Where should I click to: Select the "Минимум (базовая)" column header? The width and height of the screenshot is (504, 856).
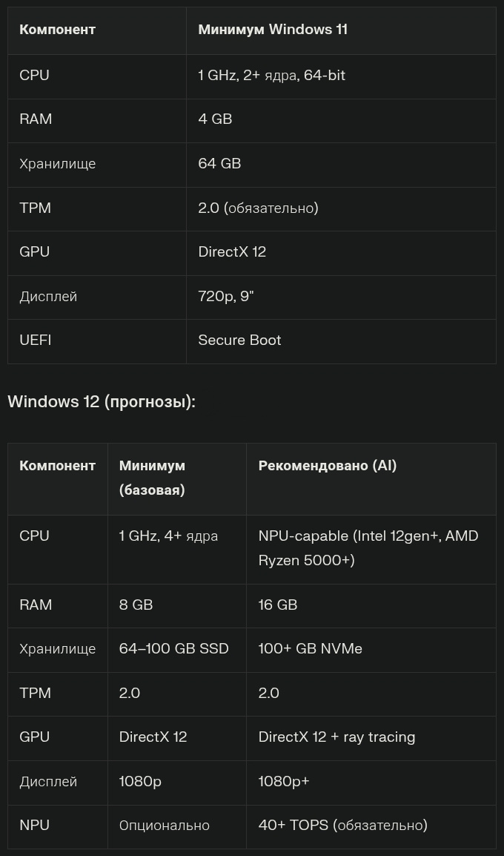(152, 477)
